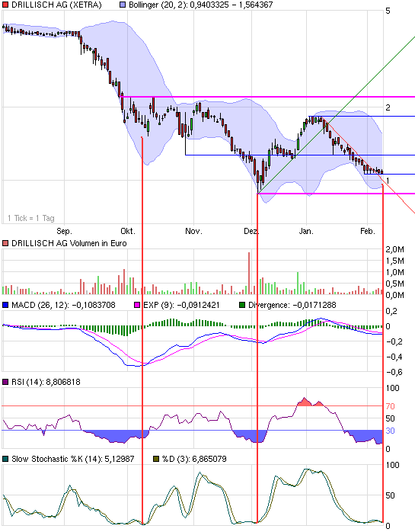
Task: Click the Volumen in Euro legend swatch
Action: point(5,243)
